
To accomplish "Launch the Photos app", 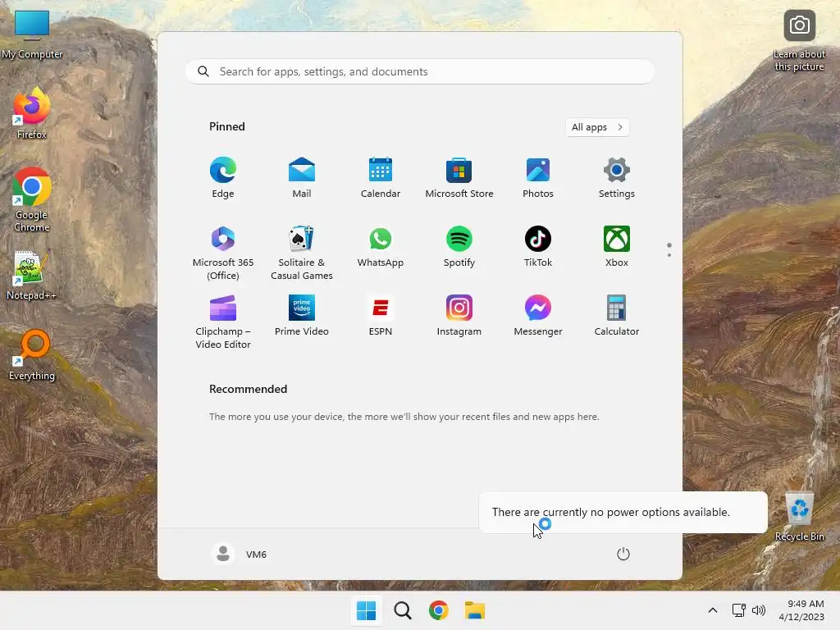I will pos(538,178).
